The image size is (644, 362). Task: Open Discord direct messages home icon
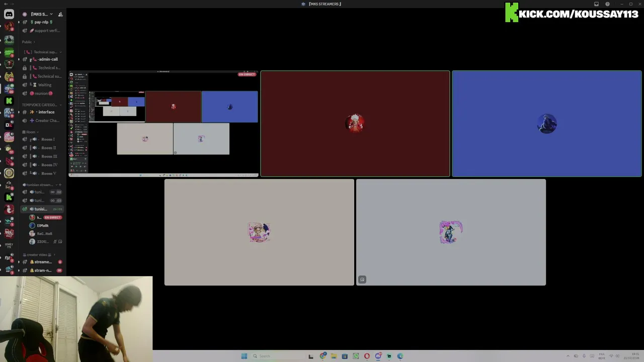tap(9, 15)
